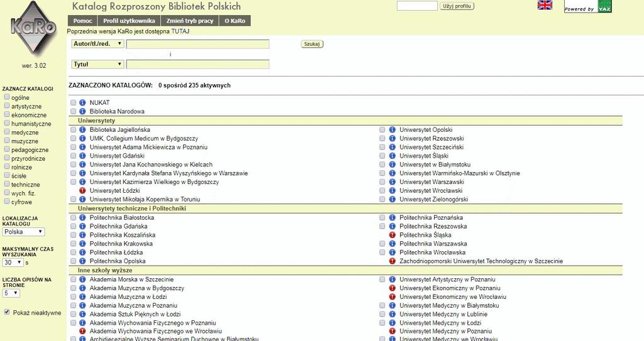644x341 pixels.
Task: Open info icon for Biblioteka Narodowa
Action: [82, 111]
